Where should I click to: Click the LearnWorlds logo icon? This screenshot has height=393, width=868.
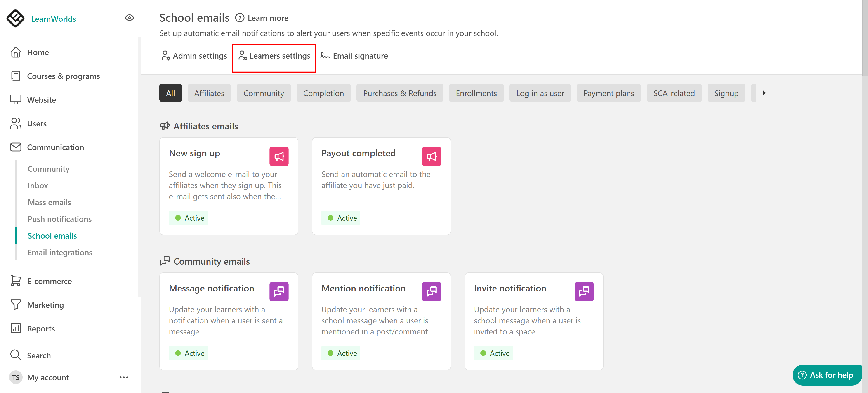click(16, 18)
